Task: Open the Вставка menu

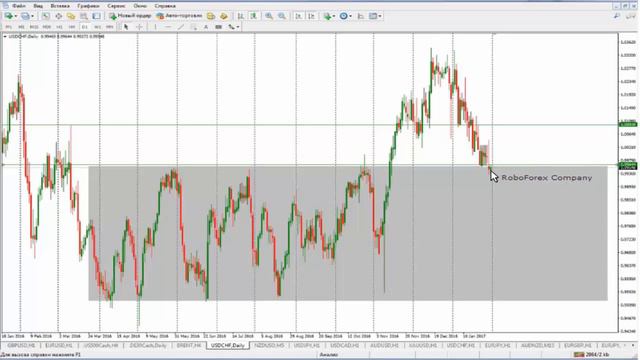Action: click(x=60, y=6)
